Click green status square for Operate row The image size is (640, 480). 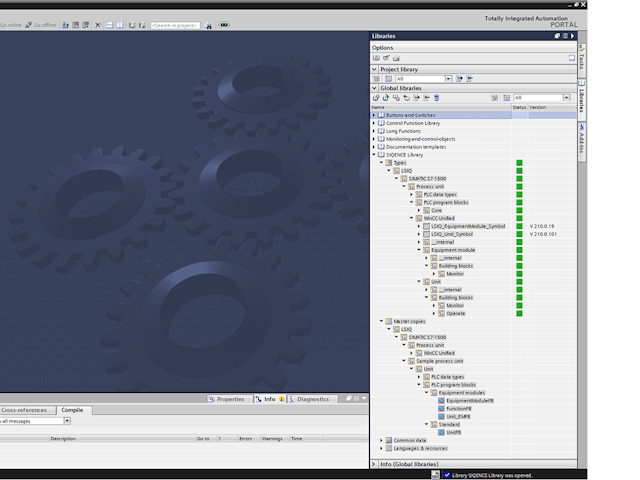tap(519, 313)
